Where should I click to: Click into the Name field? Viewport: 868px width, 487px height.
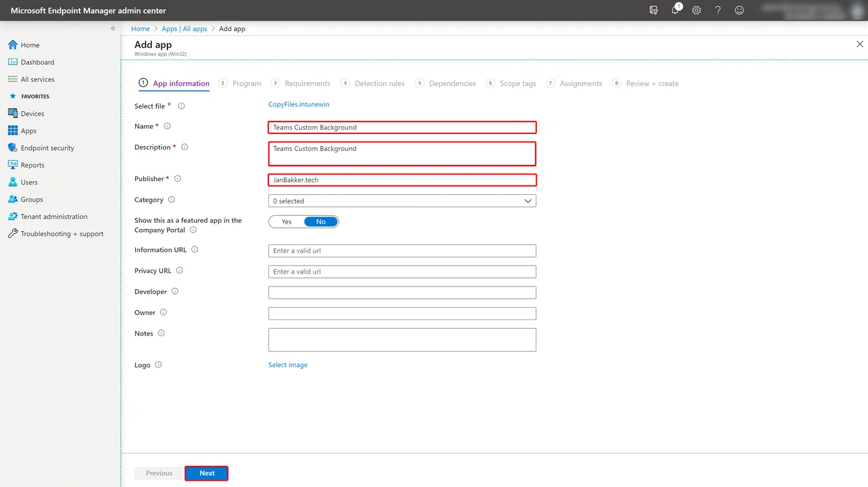pos(402,127)
